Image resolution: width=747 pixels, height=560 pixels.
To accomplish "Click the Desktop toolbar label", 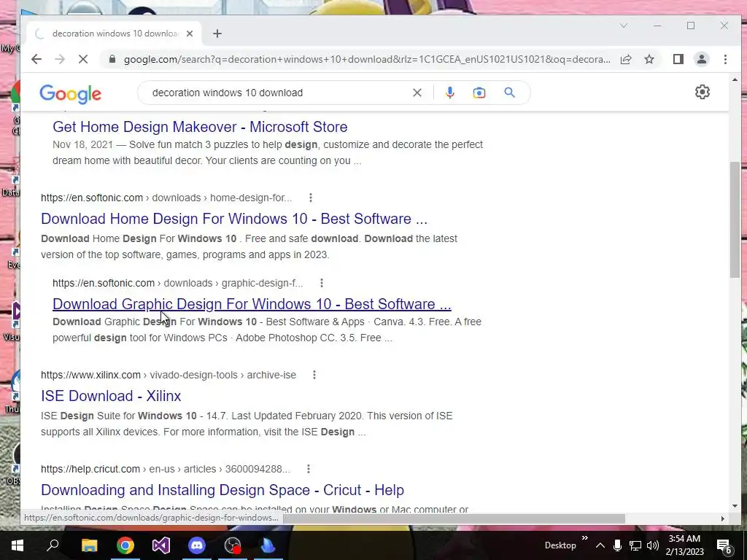I will pos(560,545).
